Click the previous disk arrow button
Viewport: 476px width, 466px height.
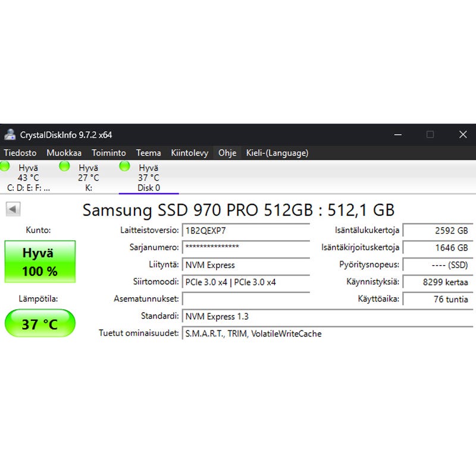[x=13, y=209]
